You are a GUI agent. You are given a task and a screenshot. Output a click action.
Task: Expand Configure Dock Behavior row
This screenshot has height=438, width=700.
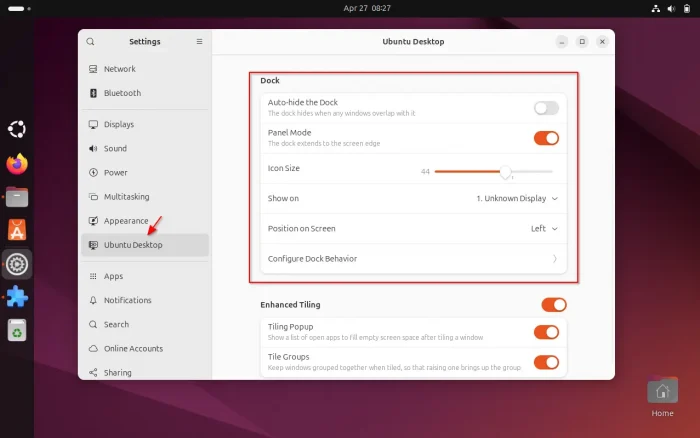415,259
